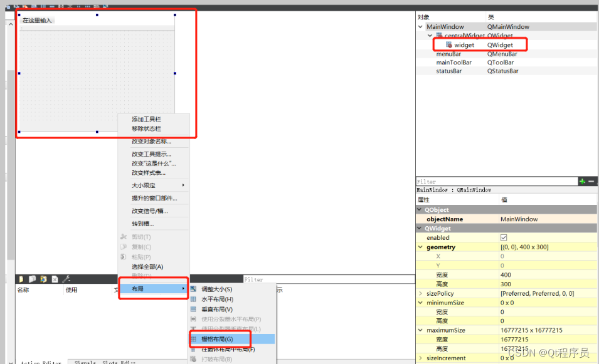This screenshot has height=364, width=599.
Task: Click the widget icon in the object inspector
Action: [x=449, y=44]
